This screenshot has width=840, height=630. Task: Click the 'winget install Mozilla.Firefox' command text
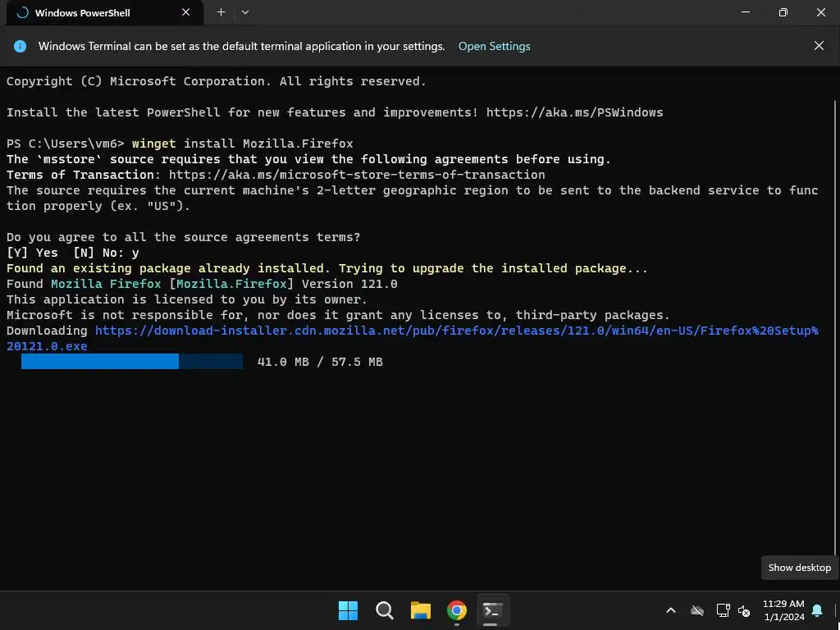point(242,144)
